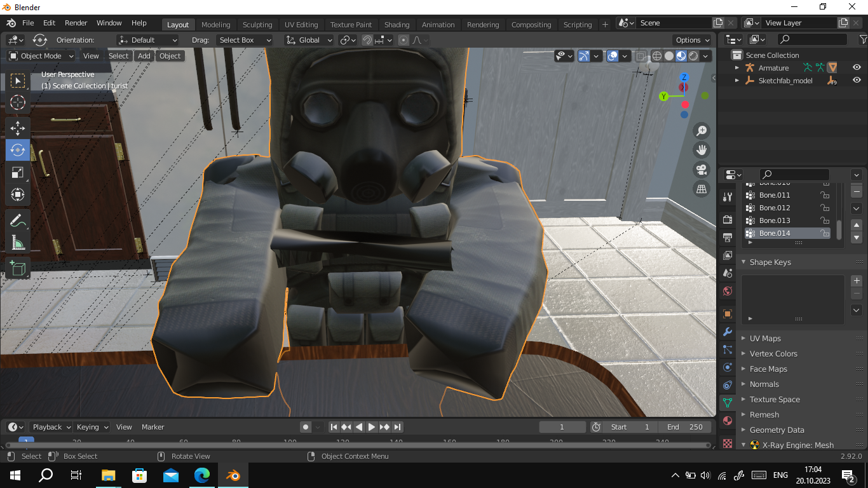Switch to the Modeling workspace tab

point(216,25)
